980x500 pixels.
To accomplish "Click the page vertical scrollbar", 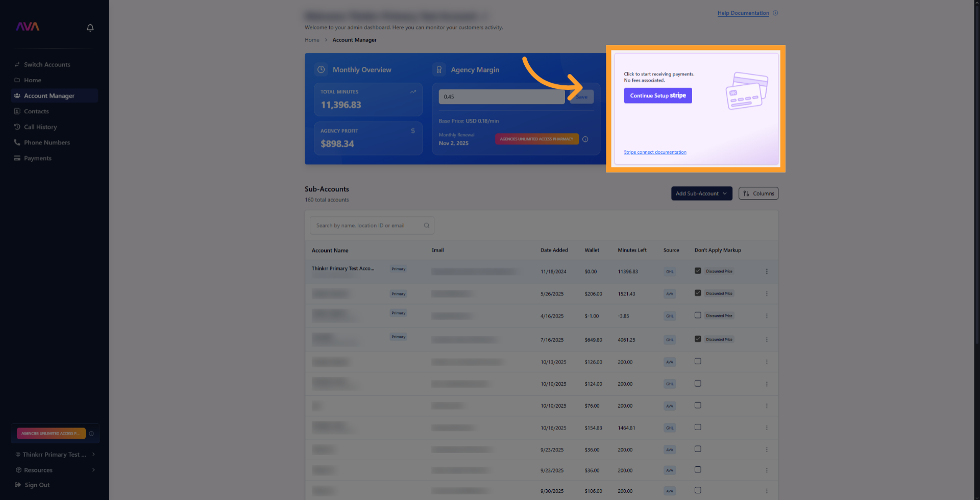I will click(977, 173).
